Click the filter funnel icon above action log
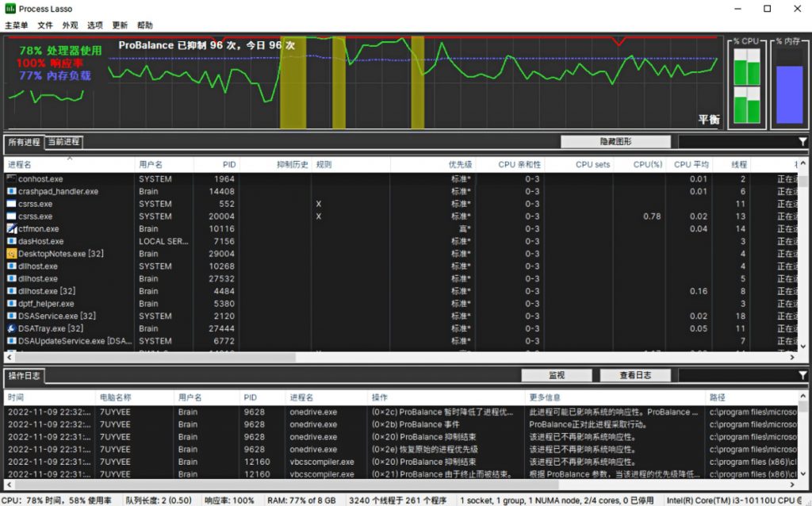Image resolution: width=812 pixels, height=506 pixels. pos(802,375)
